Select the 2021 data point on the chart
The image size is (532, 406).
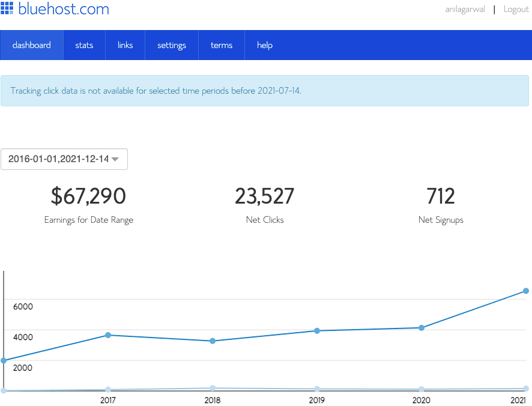tap(524, 290)
